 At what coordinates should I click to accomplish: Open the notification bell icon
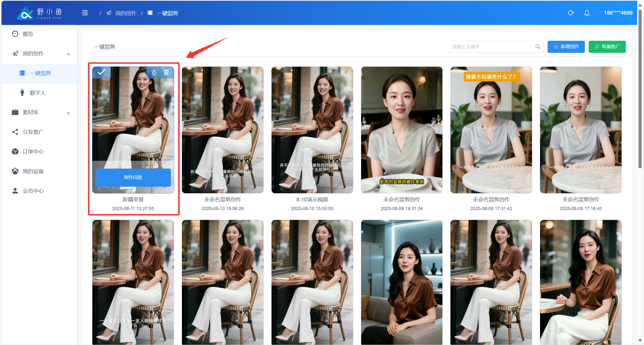(587, 13)
